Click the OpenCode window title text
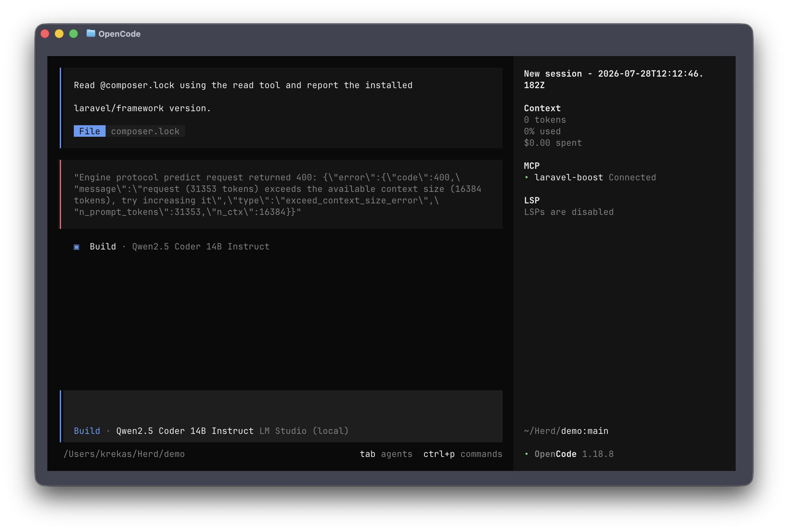This screenshot has height=532, width=788. [119, 34]
